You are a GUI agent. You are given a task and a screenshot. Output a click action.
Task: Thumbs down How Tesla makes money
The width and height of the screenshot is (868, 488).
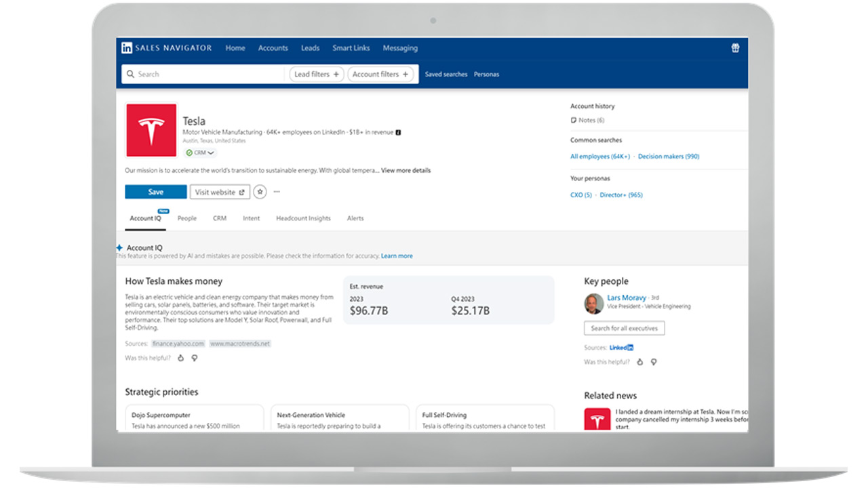(195, 358)
